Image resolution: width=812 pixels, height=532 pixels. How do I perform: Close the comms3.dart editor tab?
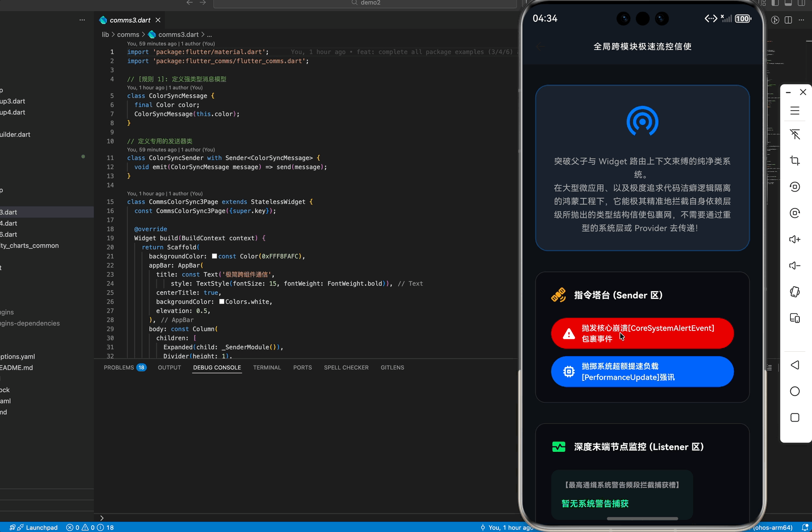(x=158, y=20)
